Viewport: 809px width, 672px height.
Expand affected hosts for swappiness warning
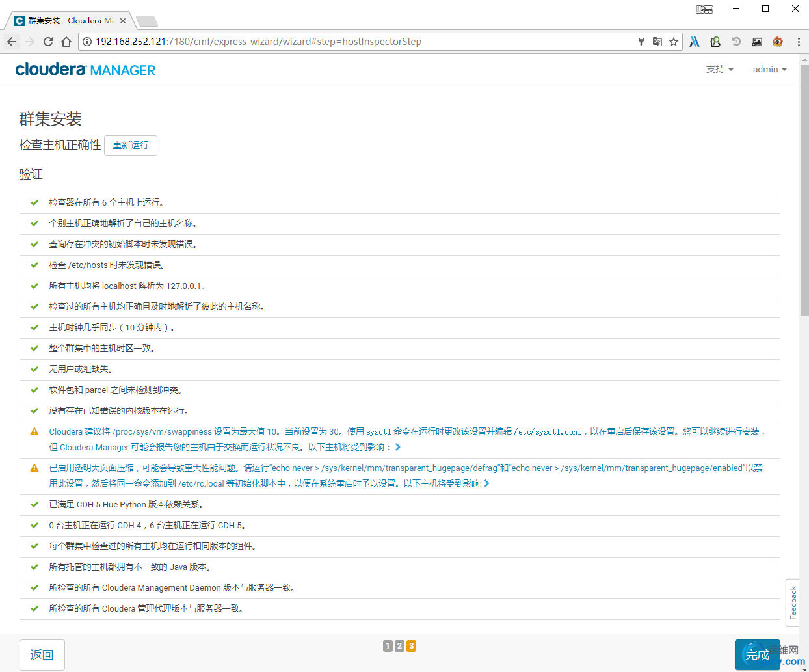[398, 447]
